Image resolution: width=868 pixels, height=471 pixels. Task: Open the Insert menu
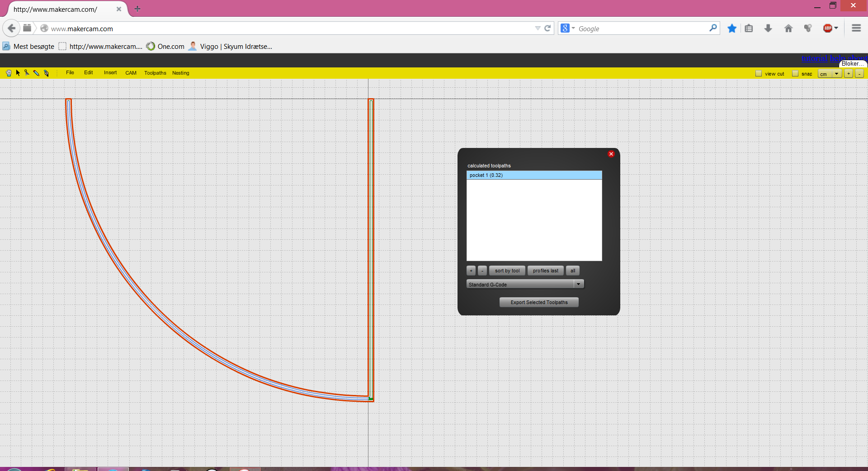click(x=110, y=73)
